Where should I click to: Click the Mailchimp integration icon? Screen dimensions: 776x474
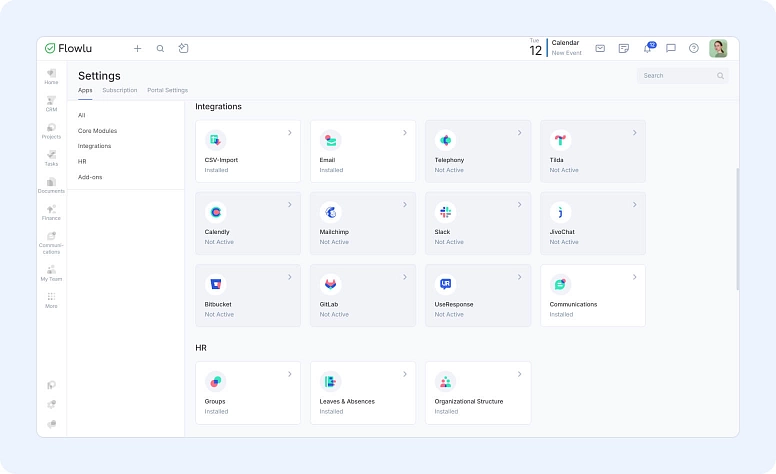[330, 212]
